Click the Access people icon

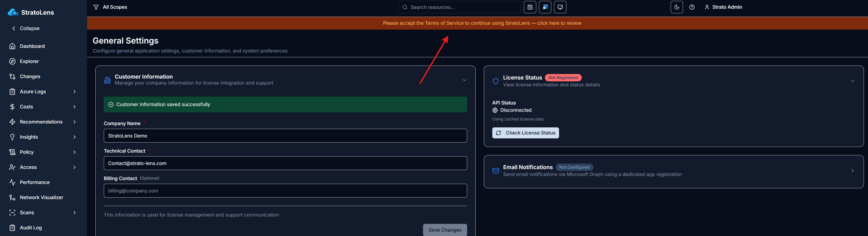13,167
